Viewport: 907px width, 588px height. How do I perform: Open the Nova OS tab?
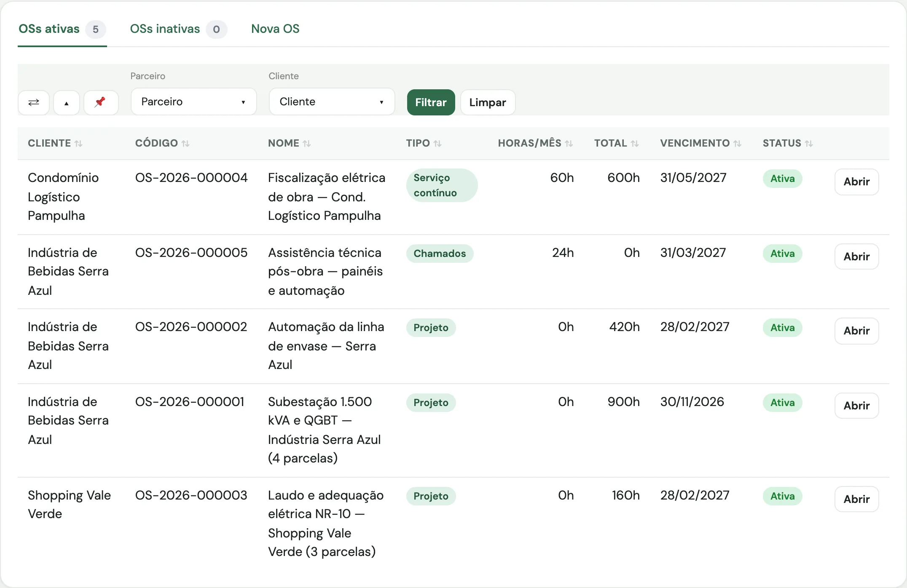point(275,29)
